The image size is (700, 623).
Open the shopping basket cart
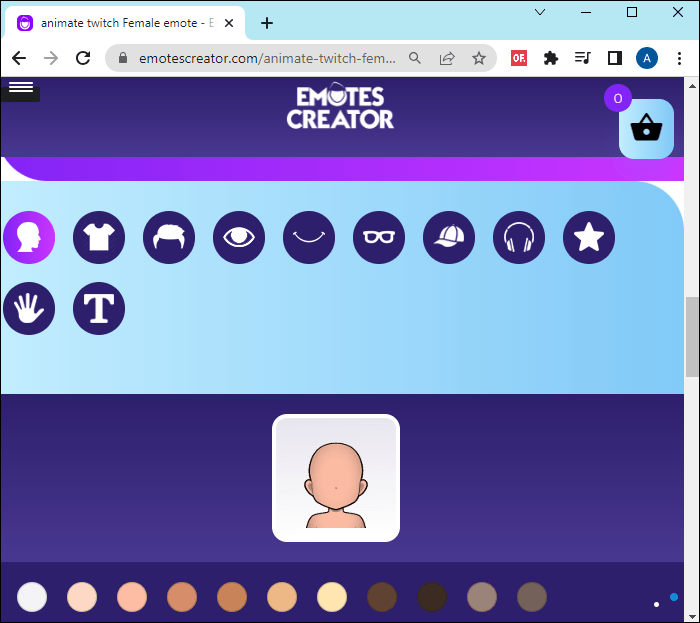(646, 129)
